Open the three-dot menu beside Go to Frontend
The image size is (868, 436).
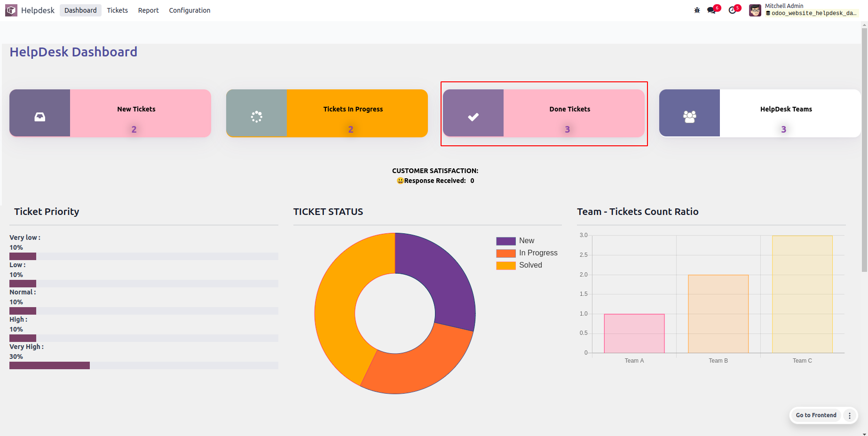click(x=849, y=415)
